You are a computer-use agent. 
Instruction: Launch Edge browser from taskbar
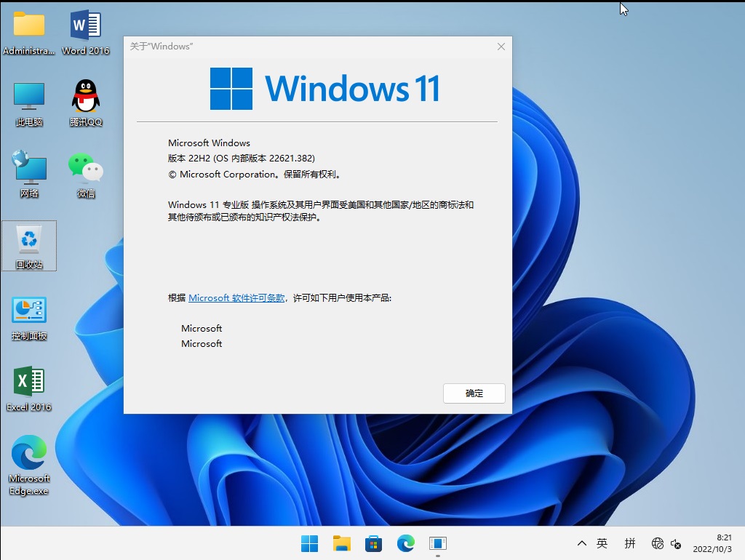[x=406, y=543]
